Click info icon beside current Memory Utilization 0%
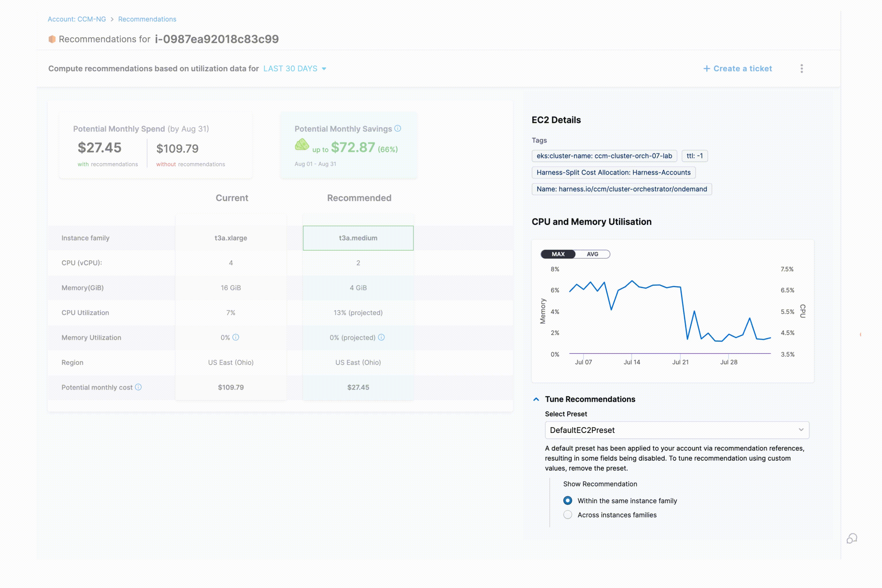The height and width of the screenshot is (588, 882). click(x=235, y=337)
